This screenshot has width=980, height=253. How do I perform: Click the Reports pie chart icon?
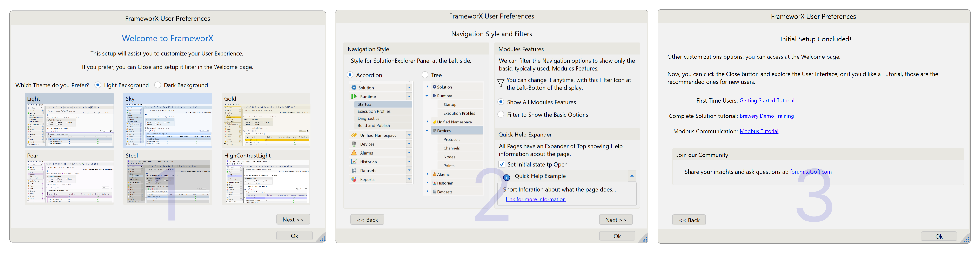354,179
